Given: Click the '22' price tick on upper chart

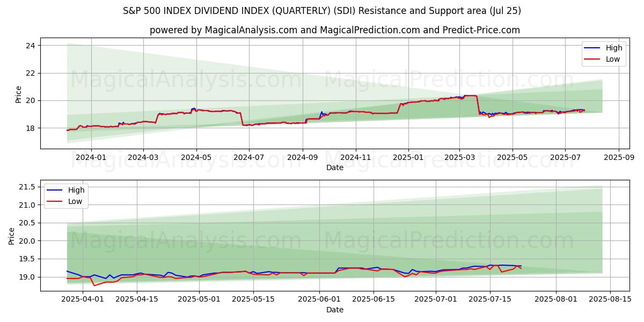Looking at the screenshot, I should pyautogui.click(x=31, y=73).
